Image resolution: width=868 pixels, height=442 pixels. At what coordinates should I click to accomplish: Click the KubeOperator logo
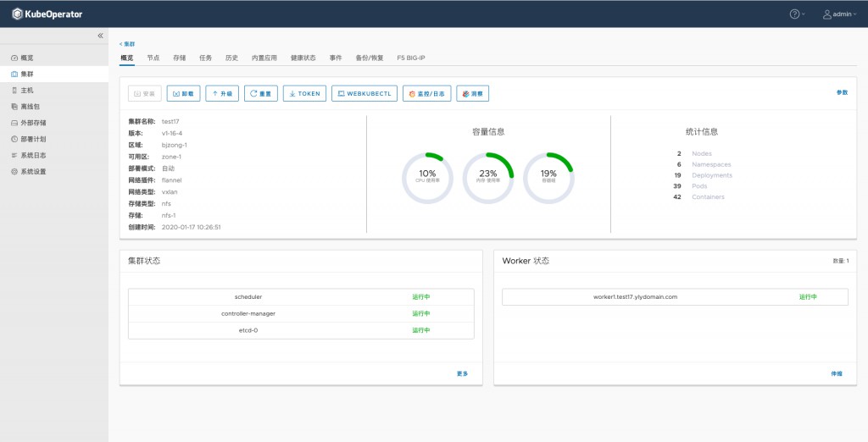47,14
